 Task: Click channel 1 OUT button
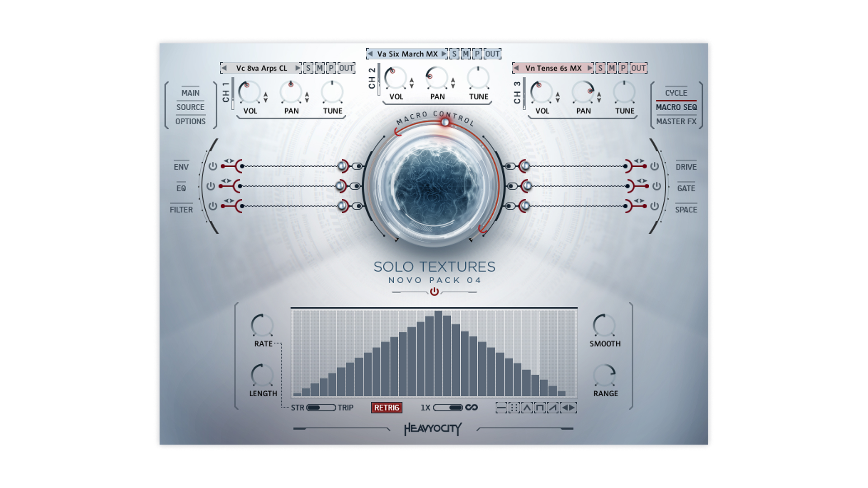coord(346,68)
